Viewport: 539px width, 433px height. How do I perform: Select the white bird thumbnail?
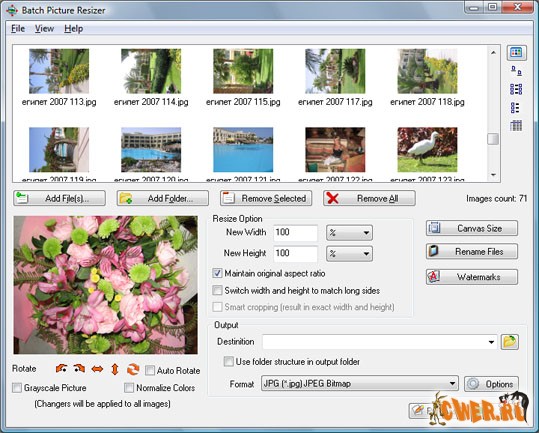click(x=427, y=149)
